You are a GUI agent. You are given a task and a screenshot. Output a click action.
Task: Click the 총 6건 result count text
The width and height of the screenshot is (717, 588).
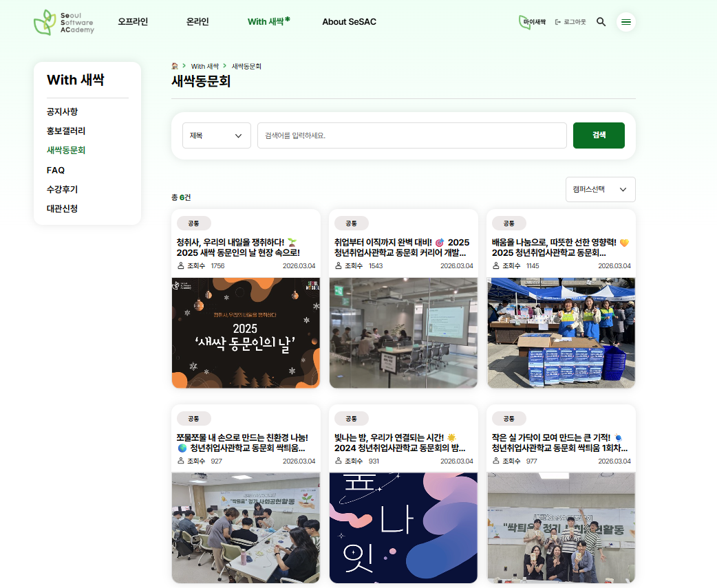(x=181, y=197)
